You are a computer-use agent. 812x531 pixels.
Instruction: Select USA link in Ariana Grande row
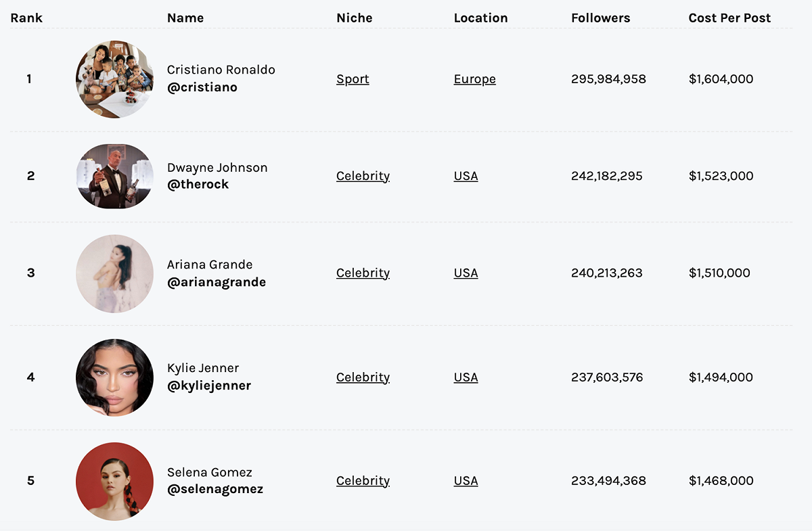pyautogui.click(x=466, y=273)
